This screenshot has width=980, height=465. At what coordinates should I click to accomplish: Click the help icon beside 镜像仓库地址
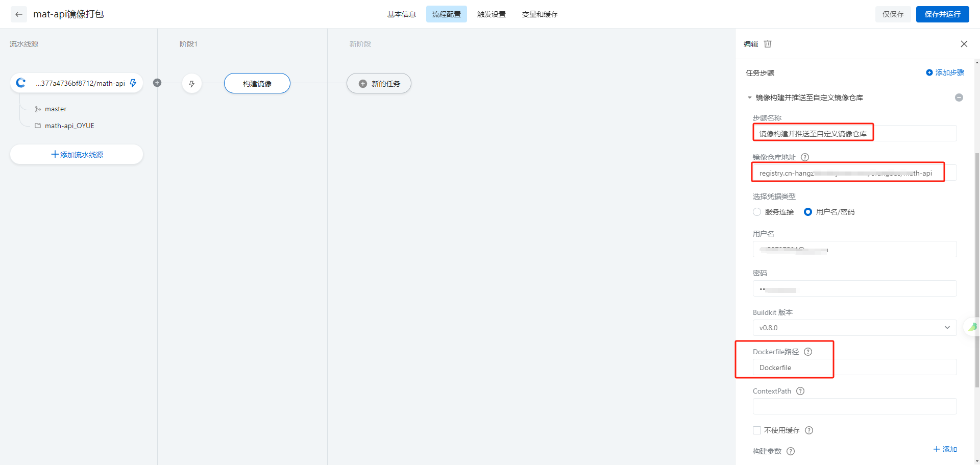pos(805,157)
